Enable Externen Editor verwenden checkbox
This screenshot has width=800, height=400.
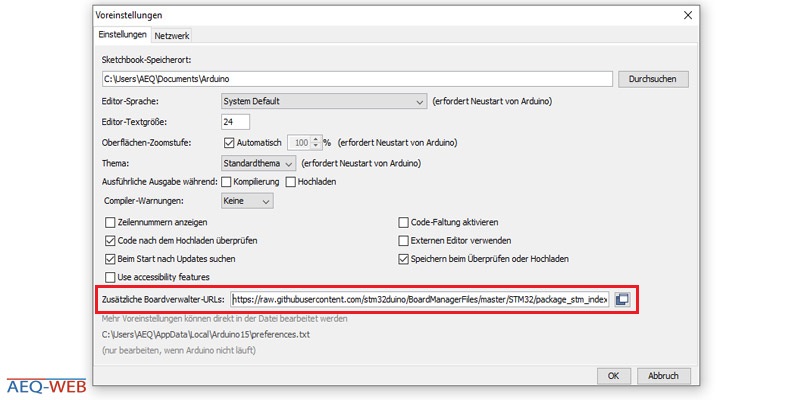pos(404,240)
